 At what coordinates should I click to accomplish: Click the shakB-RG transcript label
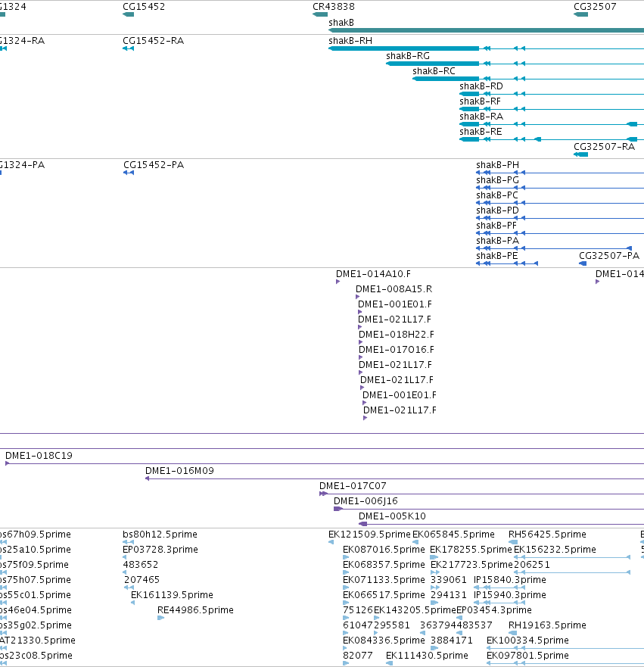click(x=408, y=56)
